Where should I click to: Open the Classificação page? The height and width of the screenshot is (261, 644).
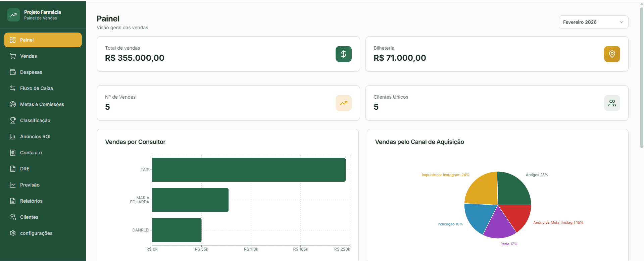click(43, 120)
